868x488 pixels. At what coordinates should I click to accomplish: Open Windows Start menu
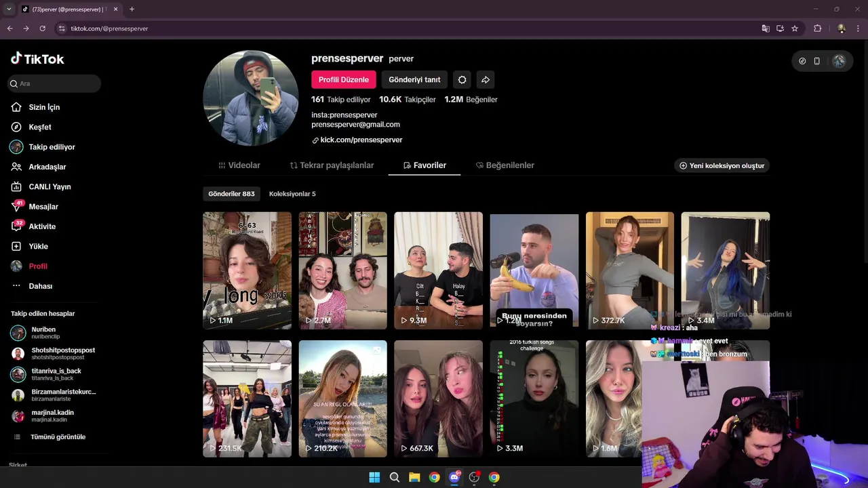click(374, 477)
